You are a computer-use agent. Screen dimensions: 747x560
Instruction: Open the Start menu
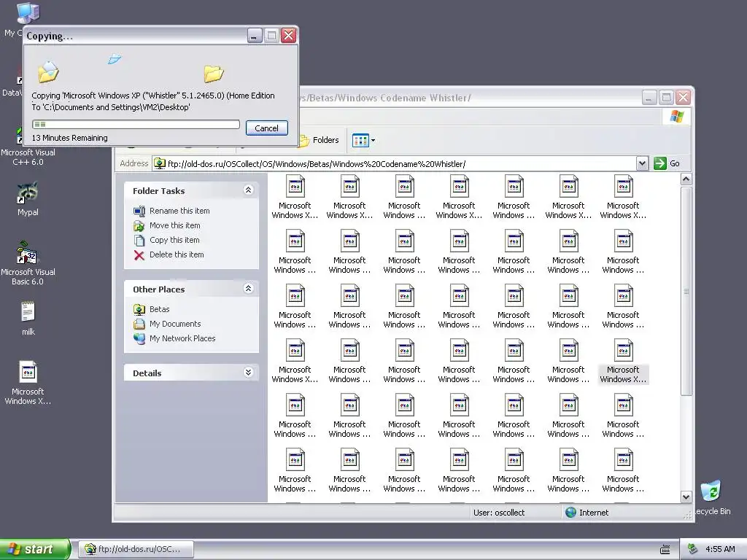click(x=35, y=549)
